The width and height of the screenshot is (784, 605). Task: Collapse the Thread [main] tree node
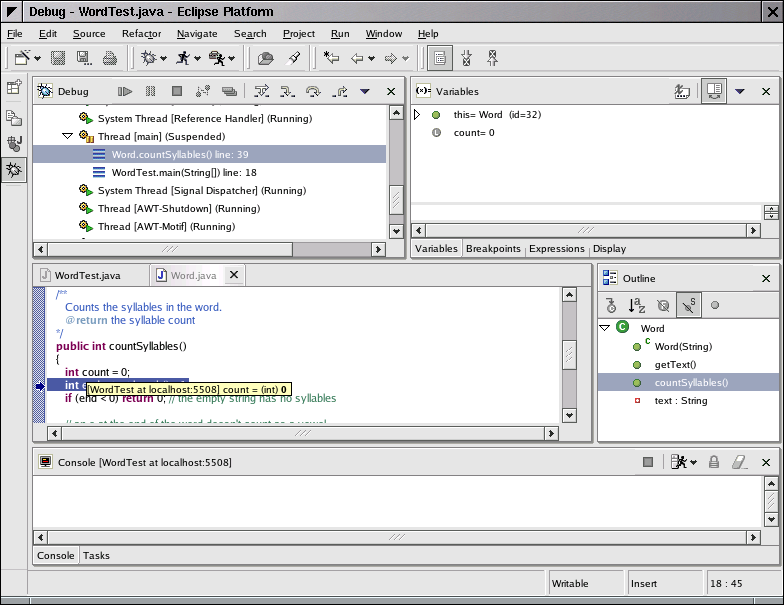(68, 136)
